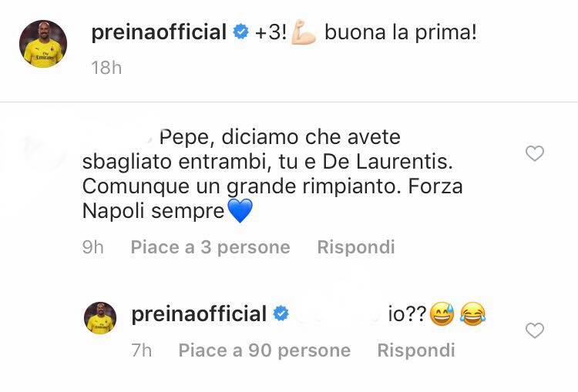Click the blue heart emoji
Screen dimensions: 578x392
[x=240, y=209]
